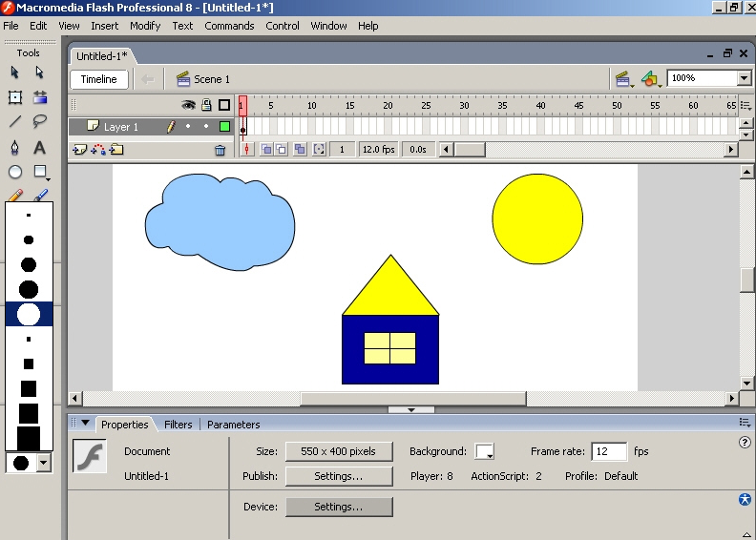Open the timeline options menu
The width and height of the screenshot is (756, 540).
pyautogui.click(x=745, y=105)
